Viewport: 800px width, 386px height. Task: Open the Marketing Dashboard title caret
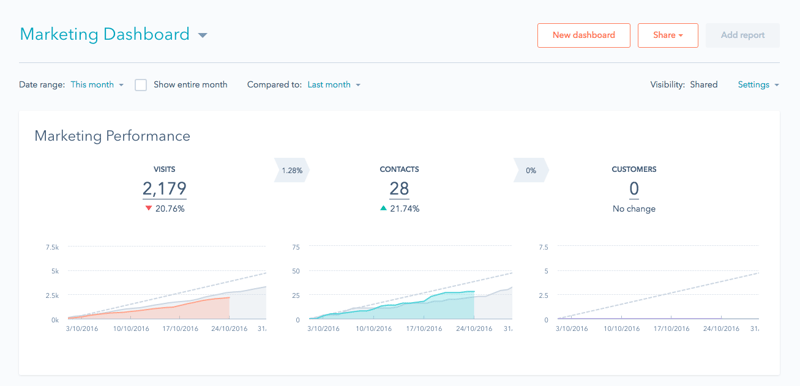[203, 35]
